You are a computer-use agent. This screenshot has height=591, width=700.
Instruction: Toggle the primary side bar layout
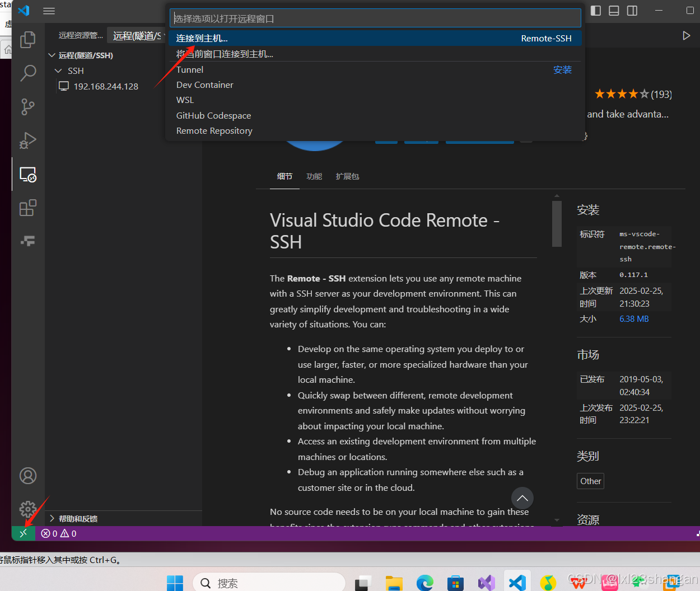tap(596, 11)
